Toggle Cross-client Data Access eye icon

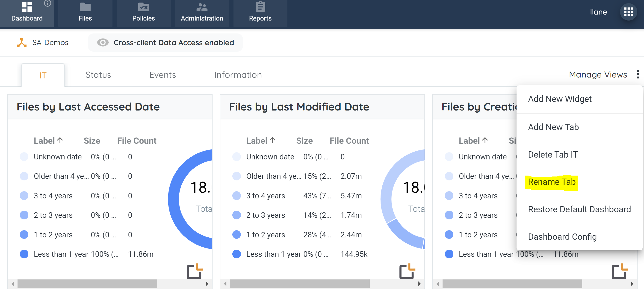click(103, 42)
